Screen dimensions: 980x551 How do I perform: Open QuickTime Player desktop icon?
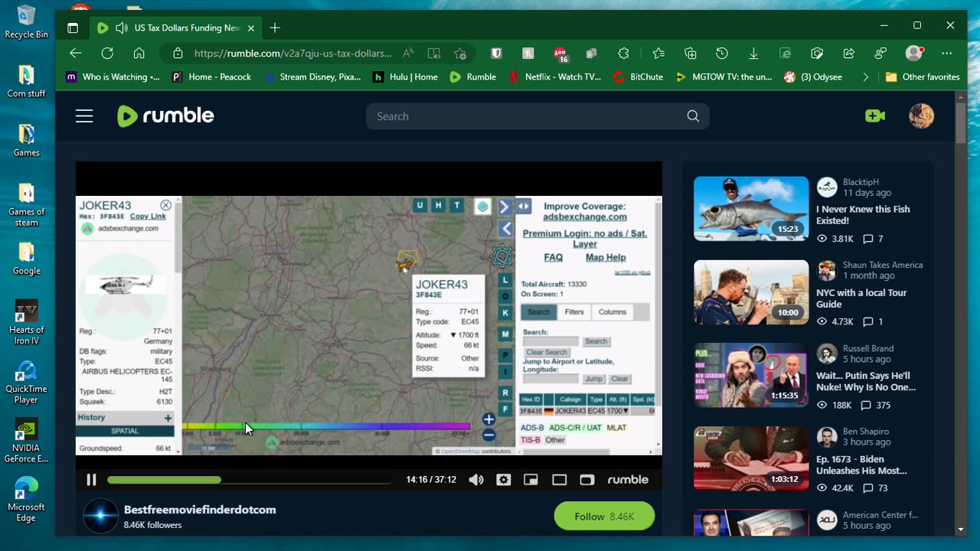click(26, 382)
